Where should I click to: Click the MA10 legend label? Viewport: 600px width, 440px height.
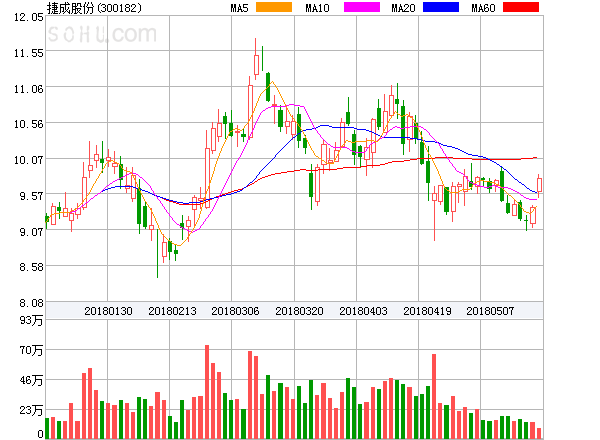pyautogui.click(x=317, y=8)
